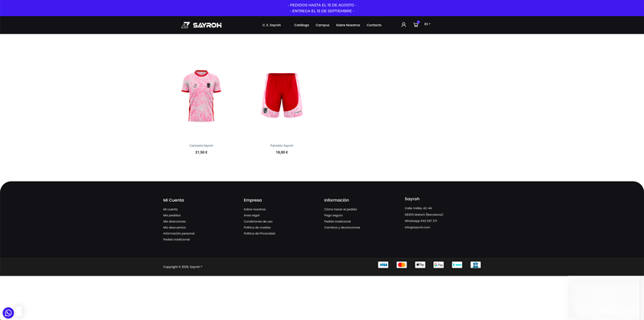Click the Entrega el 15 de septiembre banner line
This screenshot has width=644, height=320.
tap(322, 11)
